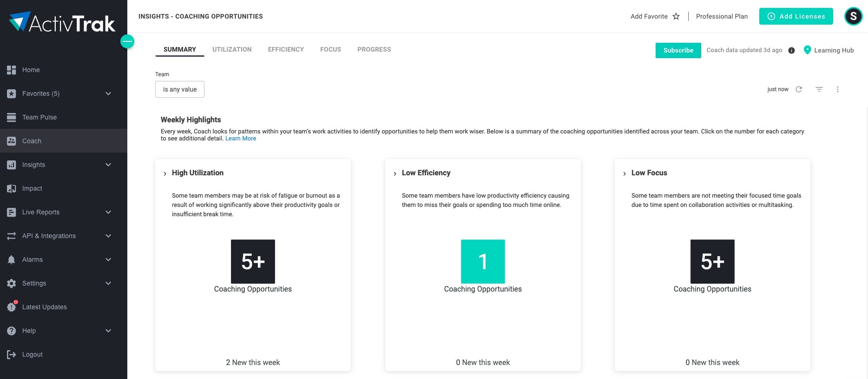Switch to the Focus tab
The height and width of the screenshot is (379, 868).
tap(330, 49)
